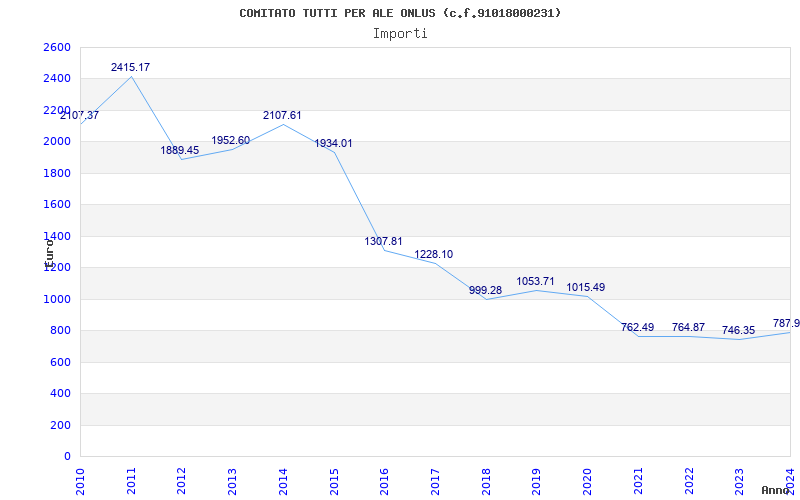Select the 1600 y-axis value
Image resolution: width=800 pixels, height=500 pixels.
(57, 204)
